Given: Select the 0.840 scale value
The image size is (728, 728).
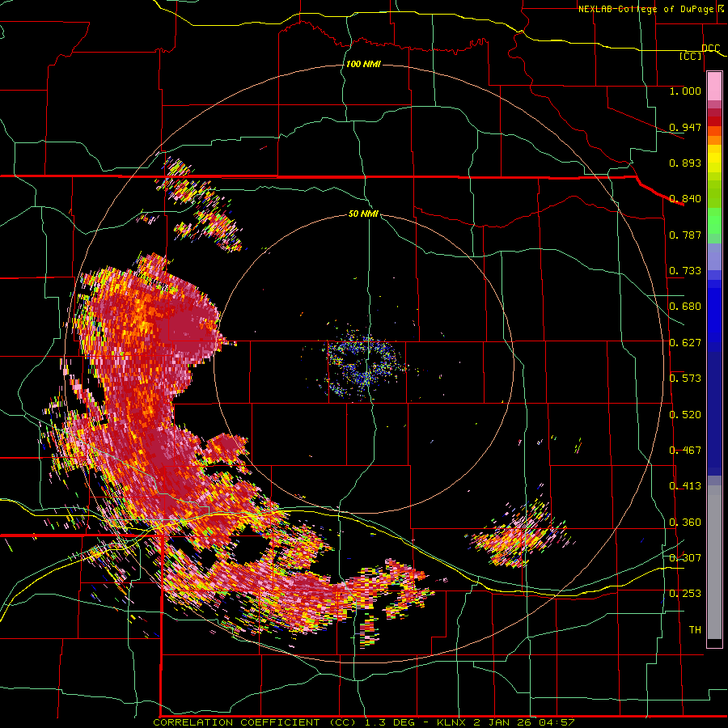Looking at the screenshot, I should tap(685, 199).
